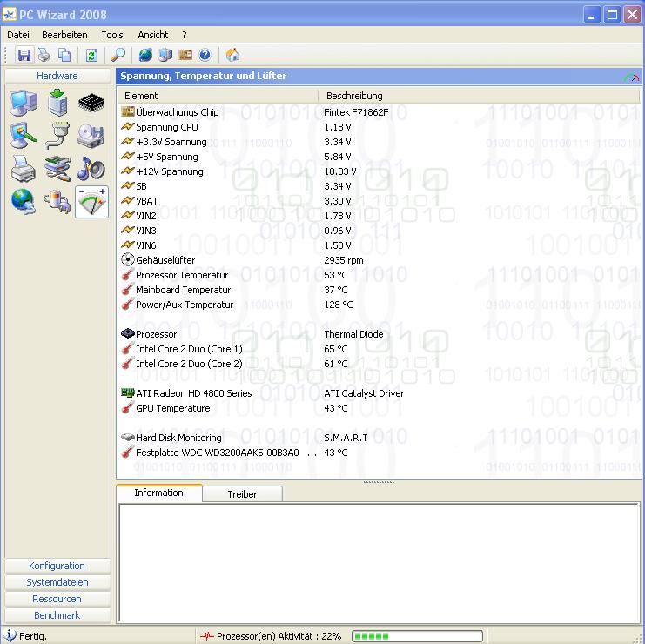Open the Systemdateien category
Image resolution: width=645 pixels, height=644 pixels.
(x=57, y=582)
